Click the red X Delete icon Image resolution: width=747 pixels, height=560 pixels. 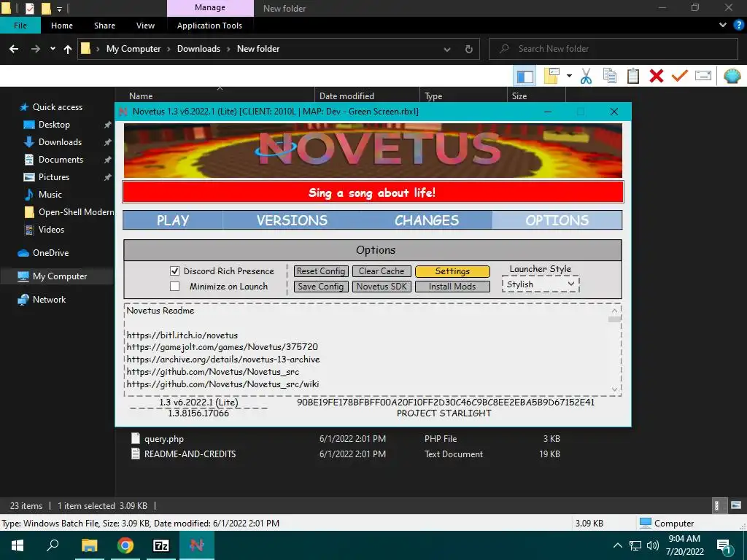(x=656, y=76)
